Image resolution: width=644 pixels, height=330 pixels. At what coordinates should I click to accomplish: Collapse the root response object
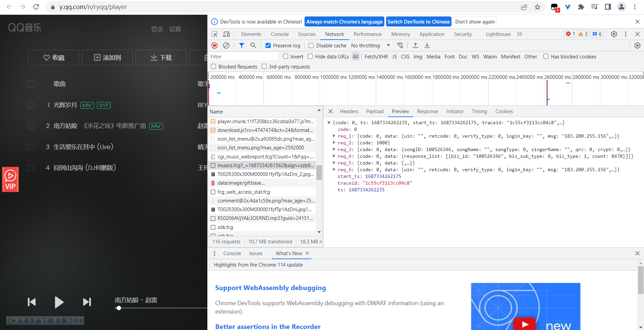click(x=329, y=123)
